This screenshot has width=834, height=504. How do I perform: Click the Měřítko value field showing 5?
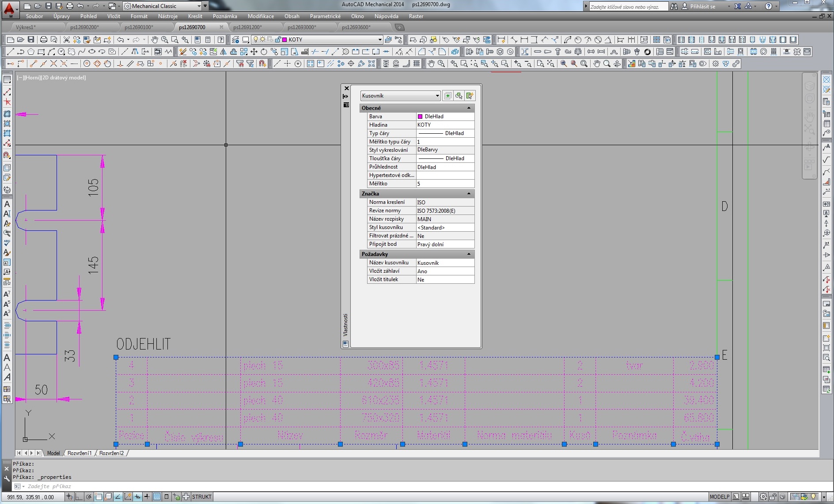click(445, 184)
